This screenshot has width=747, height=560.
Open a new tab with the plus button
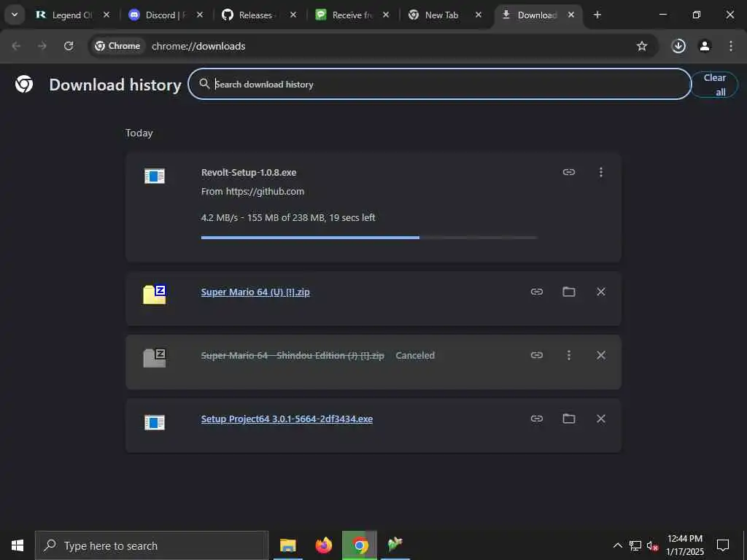tap(597, 15)
